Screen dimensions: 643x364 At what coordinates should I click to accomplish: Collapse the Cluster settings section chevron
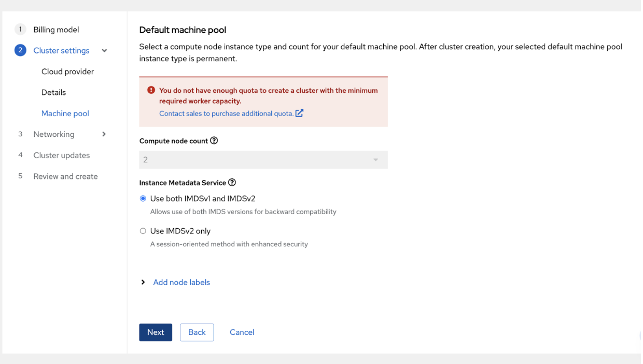(x=104, y=51)
